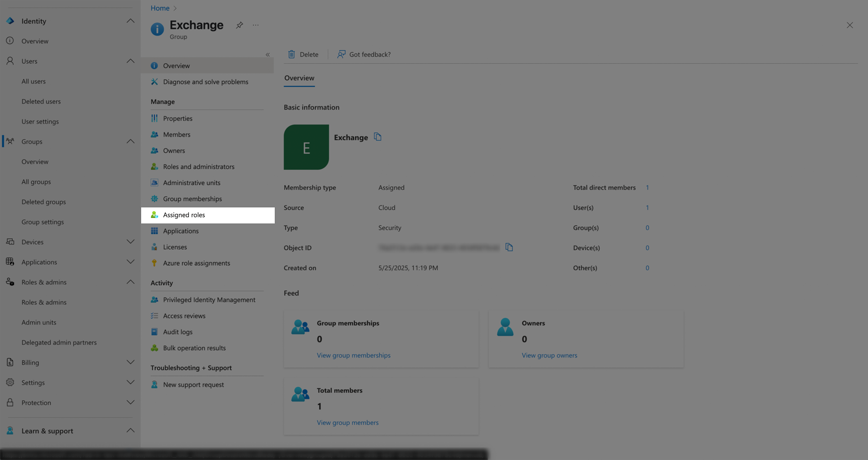
Task: Click View group members link
Action: 348,423
